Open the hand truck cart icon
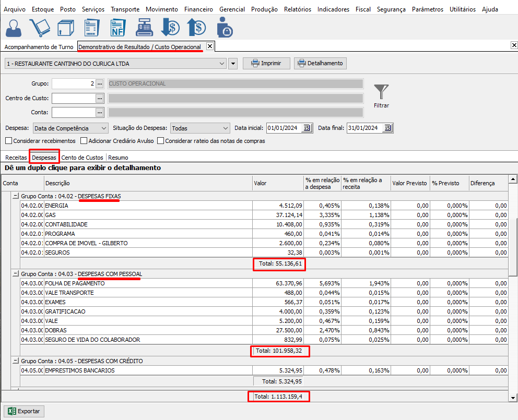The image size is (518, 420). pos(39,28)
